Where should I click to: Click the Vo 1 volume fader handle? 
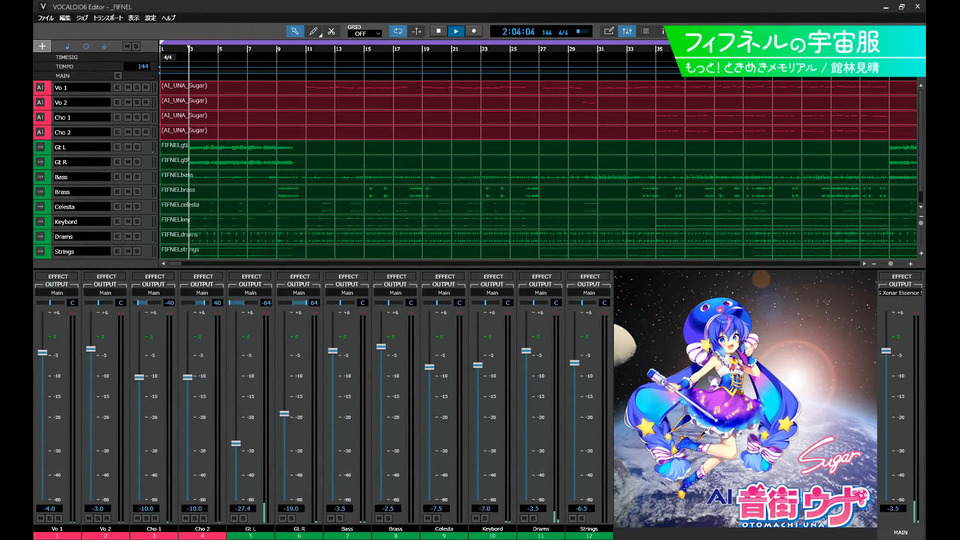point(42,353)
